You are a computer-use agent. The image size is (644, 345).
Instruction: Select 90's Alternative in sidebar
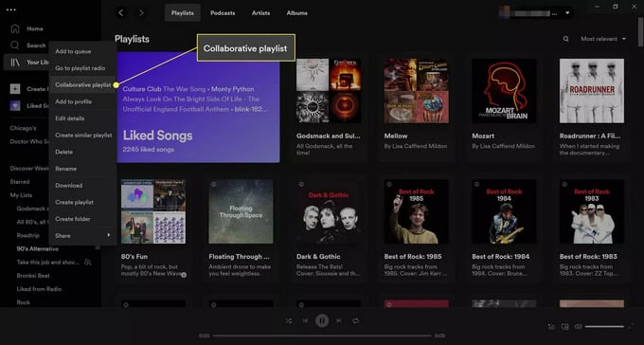coord(38,248)
